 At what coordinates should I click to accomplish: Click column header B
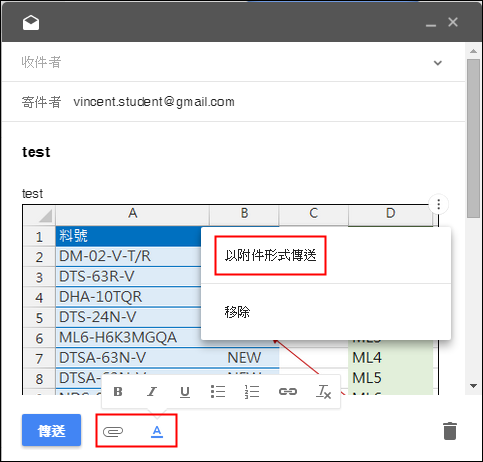[x=244, y=213]
